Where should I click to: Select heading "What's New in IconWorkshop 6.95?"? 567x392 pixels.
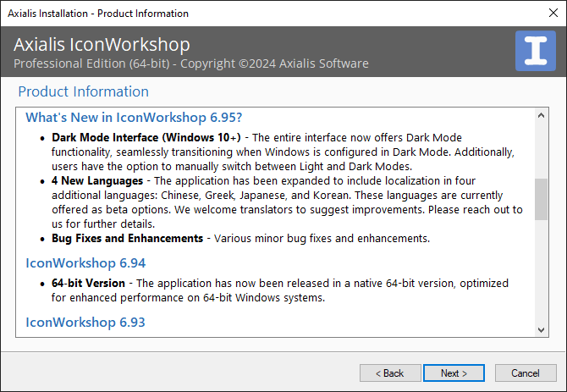134,118
